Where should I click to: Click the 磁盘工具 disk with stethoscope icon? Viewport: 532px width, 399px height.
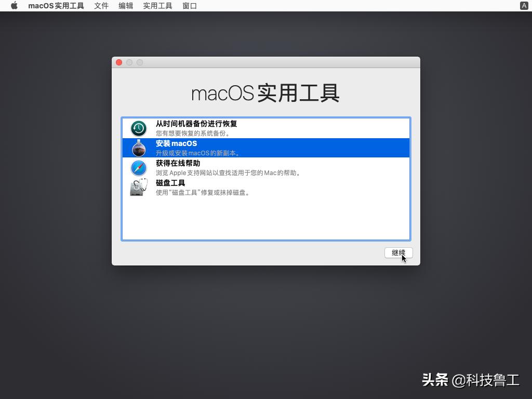pyautogui.click(x=138, y=187)
